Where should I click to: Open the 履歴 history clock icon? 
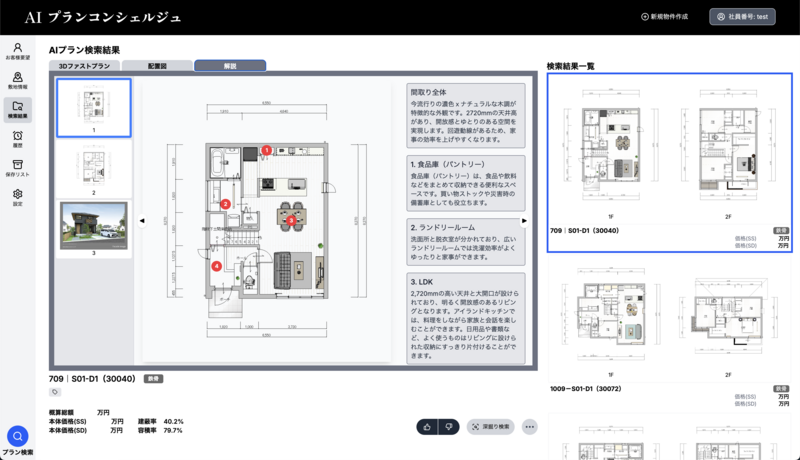click(17, 139)
